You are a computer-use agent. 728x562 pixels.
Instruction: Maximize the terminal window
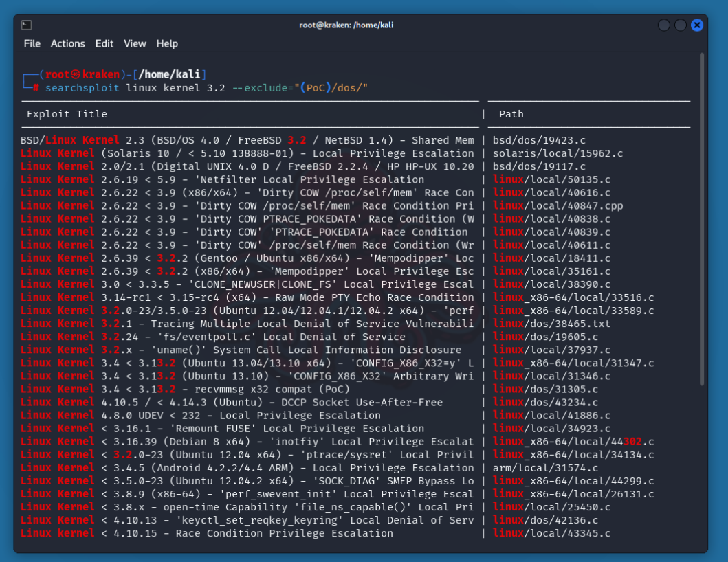pos(680,25)
